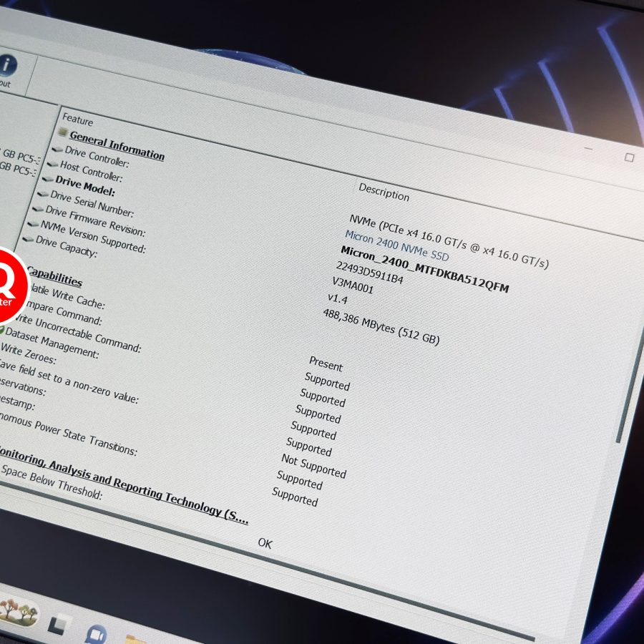Screen dimensions: 644x644
Task: Click the drive icon beside Drive Controller
Action: [x=57, y=149]
